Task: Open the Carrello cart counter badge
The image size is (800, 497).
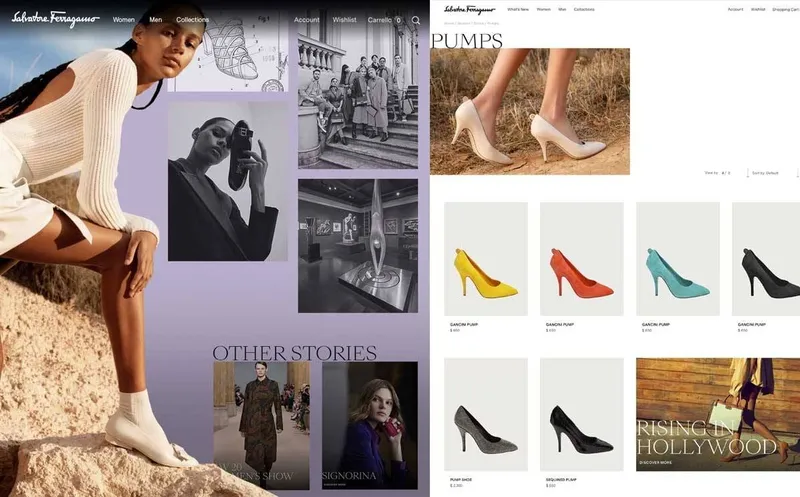Action: [398, 20]
